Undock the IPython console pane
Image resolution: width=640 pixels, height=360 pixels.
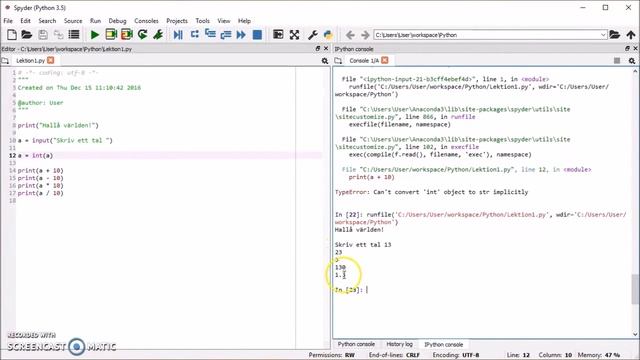(x=627, y=49)
